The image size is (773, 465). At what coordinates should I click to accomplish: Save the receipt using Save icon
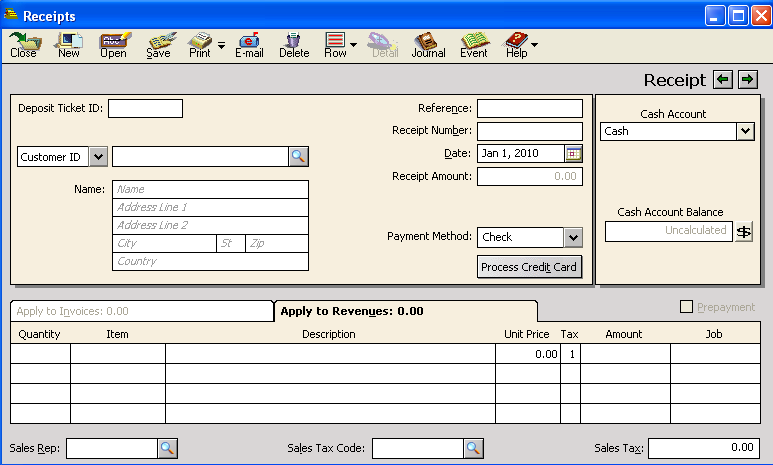coord(159,45)
